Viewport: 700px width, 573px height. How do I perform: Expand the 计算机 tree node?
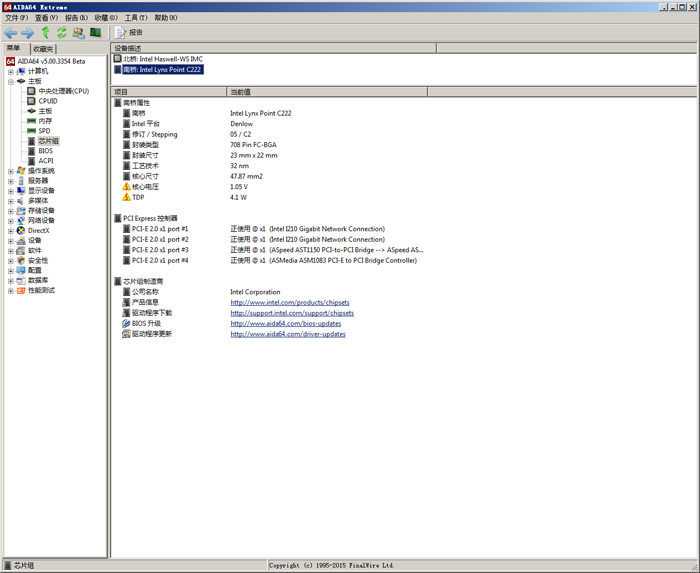[11, 71]
